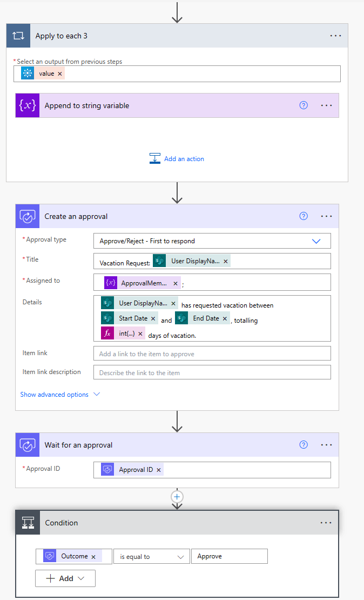This screenshot has height=600, width=364.
Task: Click the Condition action icon
Action: coord(27,522)
